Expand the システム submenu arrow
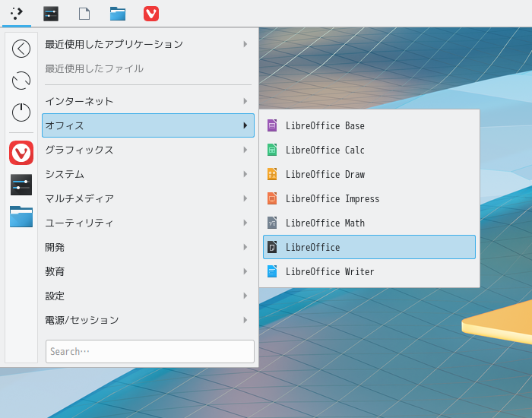This screenshot has width=532, height=418. pos(245,174)
